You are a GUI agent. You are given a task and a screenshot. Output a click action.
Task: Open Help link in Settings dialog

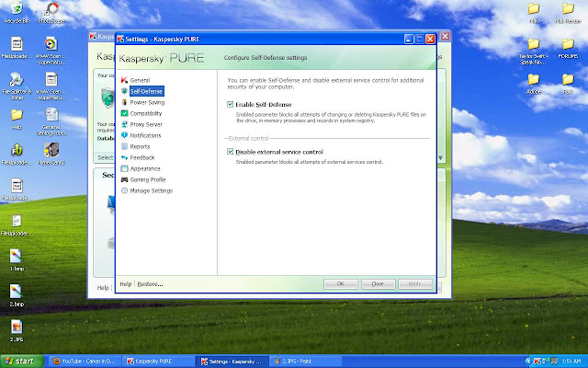pyautogui.click(x=126, y=284)
